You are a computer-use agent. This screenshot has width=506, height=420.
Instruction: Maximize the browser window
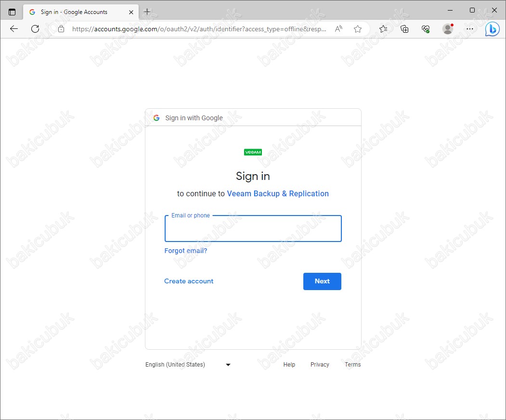(472, 10)
